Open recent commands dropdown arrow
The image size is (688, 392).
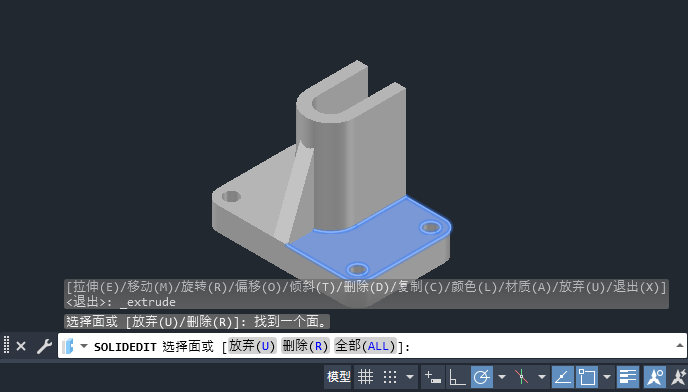tap(84, 346)
